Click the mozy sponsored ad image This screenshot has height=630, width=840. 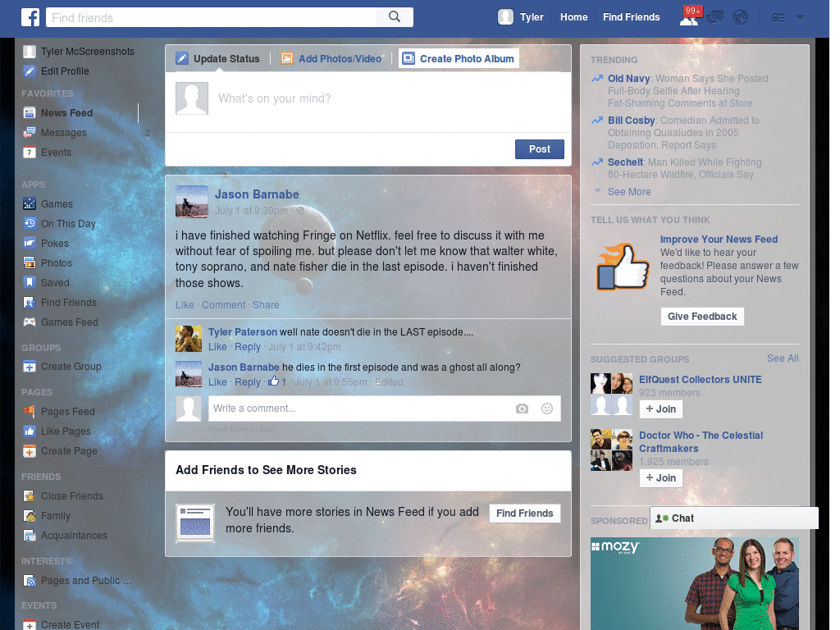pos(694,583)
